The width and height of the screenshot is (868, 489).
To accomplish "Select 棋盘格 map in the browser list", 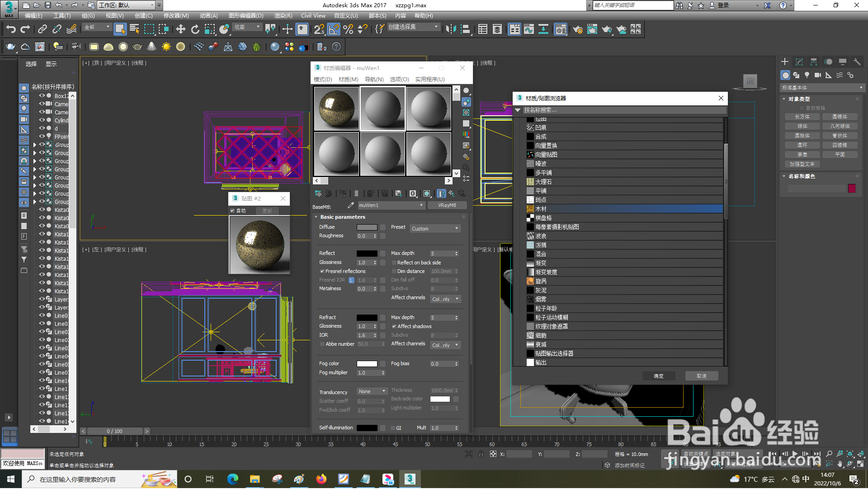I will tap(624, 218).
